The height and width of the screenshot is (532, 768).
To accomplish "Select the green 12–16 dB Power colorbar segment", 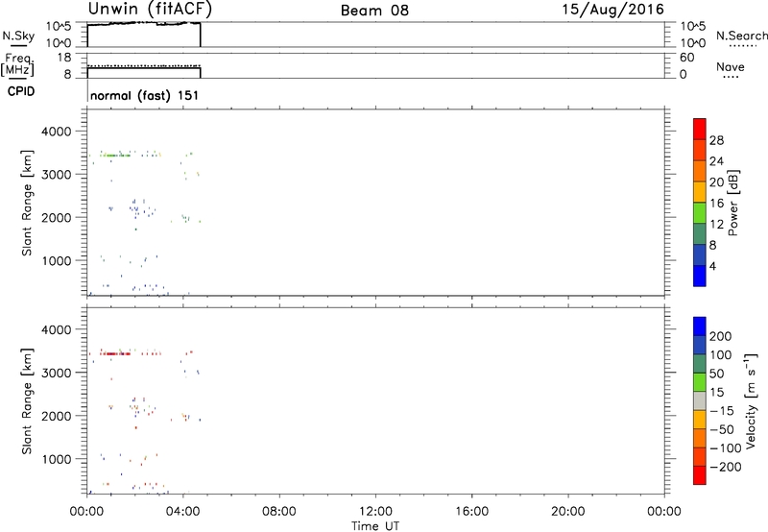I will [700, 212].
